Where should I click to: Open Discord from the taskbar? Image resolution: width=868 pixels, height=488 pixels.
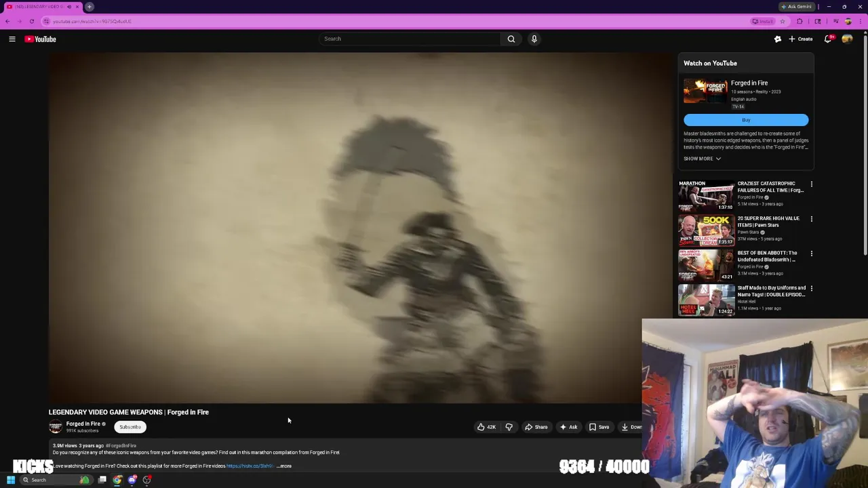point(132,480)
